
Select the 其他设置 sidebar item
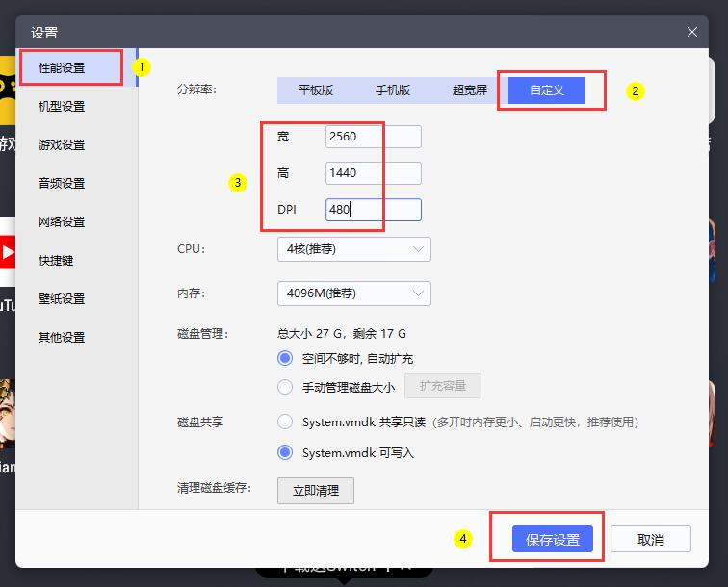[63, 337]
